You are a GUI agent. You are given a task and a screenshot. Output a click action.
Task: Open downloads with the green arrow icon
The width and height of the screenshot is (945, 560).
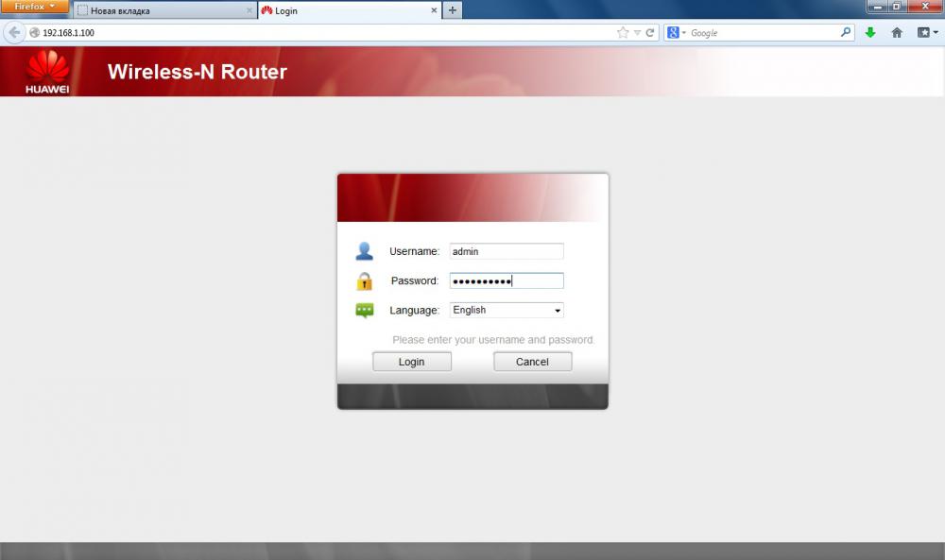point(870,32)
